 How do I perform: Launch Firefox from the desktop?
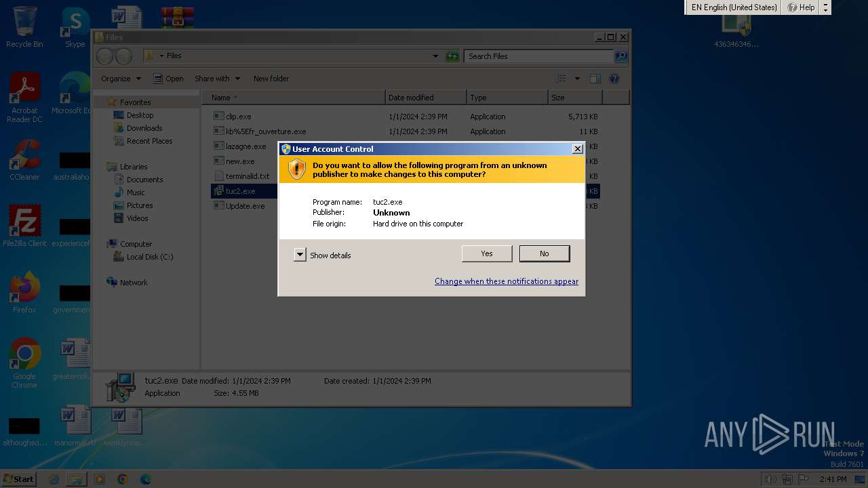tap(24, 293)
